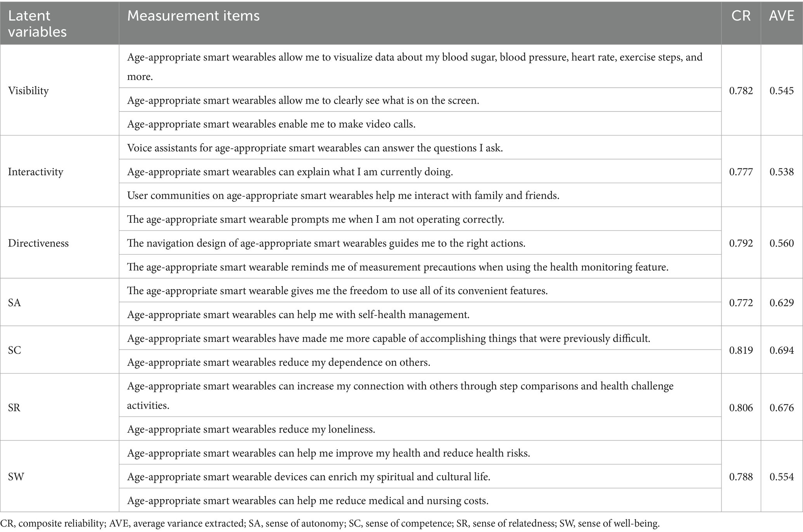The image size is (803, 532).
Task: Click the SC latent variable cell
Action: point(14,350)
